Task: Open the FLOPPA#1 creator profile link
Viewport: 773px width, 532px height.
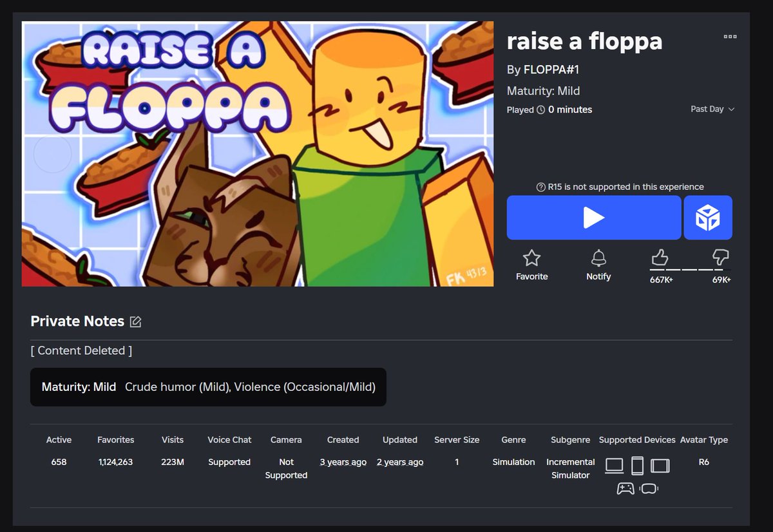Action: (x=551, y=69)
